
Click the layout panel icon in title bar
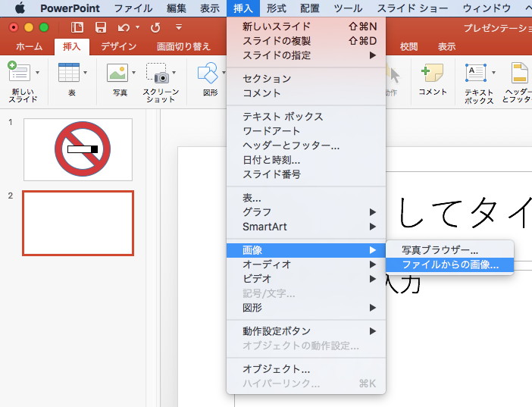[77, 27]
